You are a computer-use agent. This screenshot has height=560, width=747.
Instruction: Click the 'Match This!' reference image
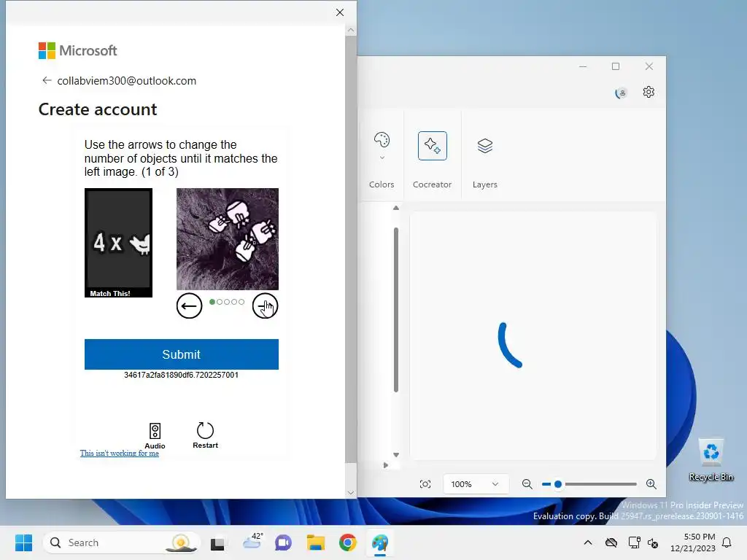coord(119,243)
